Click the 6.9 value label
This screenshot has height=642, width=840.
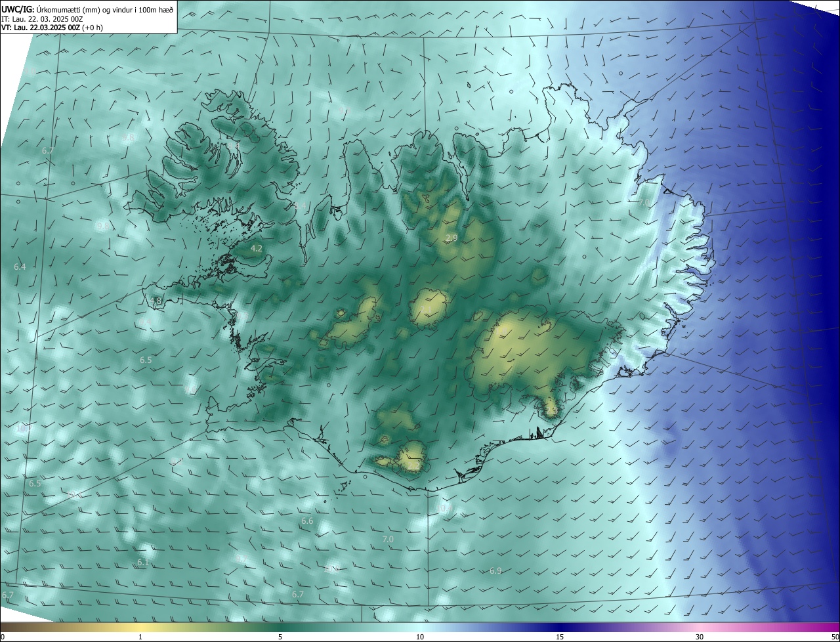pos(495,571)
